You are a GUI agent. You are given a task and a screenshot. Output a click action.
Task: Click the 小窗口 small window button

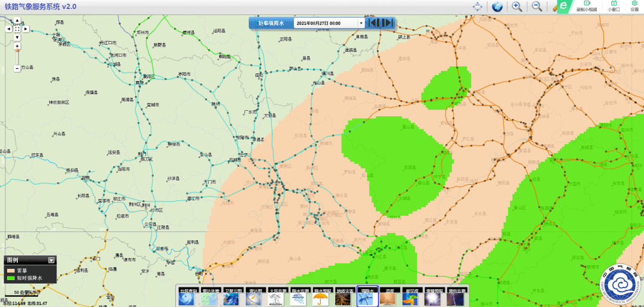click(612, 7)
